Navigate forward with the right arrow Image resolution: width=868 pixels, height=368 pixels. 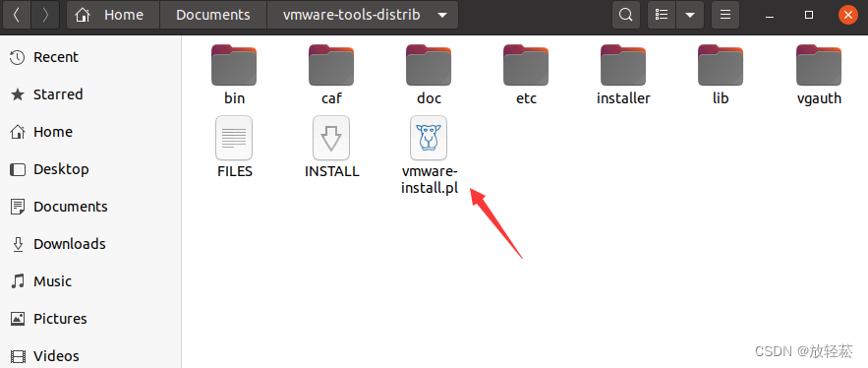pyautogui.click(x=45, y=15)
